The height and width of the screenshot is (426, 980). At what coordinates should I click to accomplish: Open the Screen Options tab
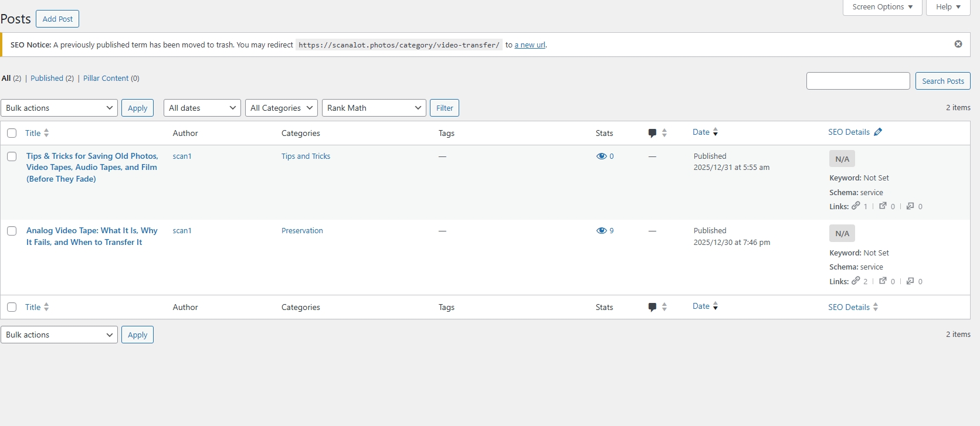click(x=882, y=7)
